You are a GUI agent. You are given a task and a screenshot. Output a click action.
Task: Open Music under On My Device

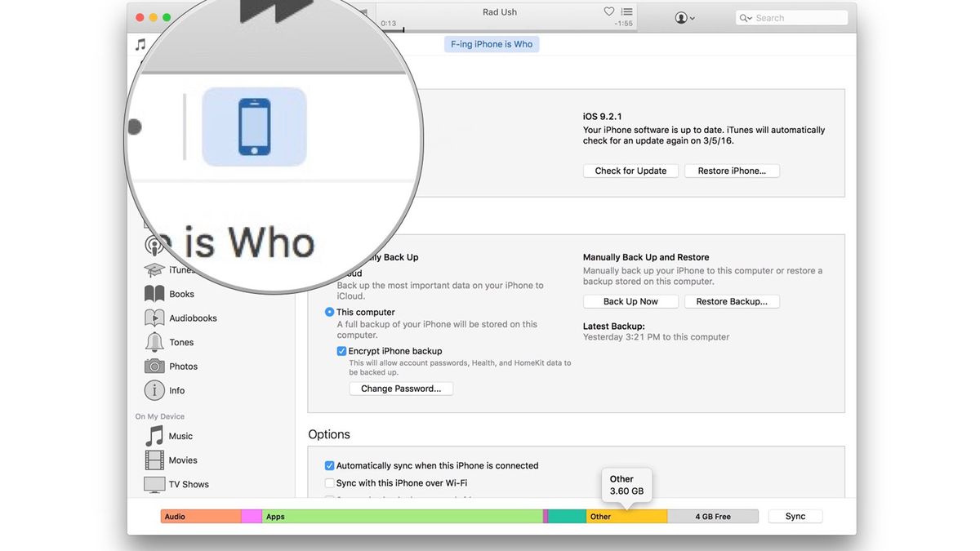pos(180,435)
